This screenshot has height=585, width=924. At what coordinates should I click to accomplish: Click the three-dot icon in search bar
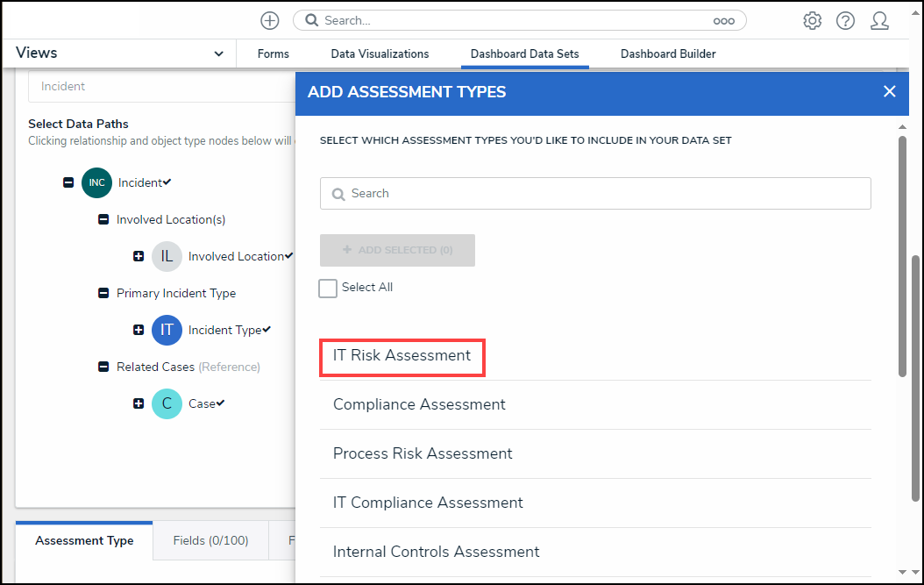click(723, 20)
